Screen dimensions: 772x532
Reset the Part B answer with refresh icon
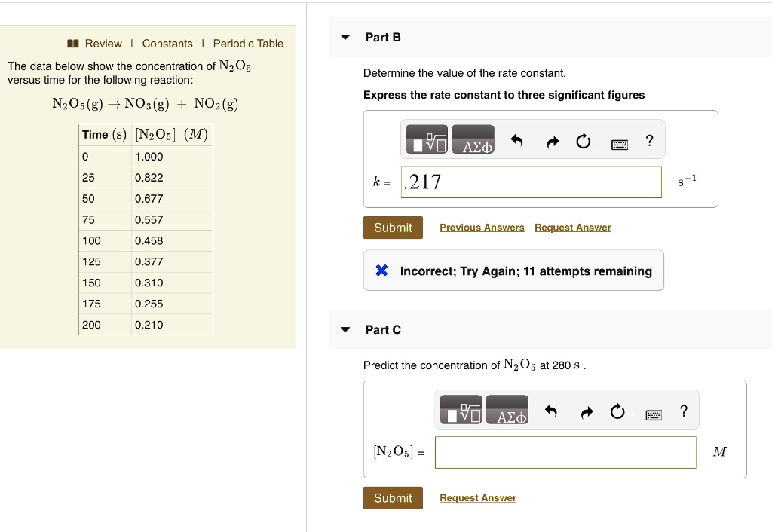pos(584,139)
